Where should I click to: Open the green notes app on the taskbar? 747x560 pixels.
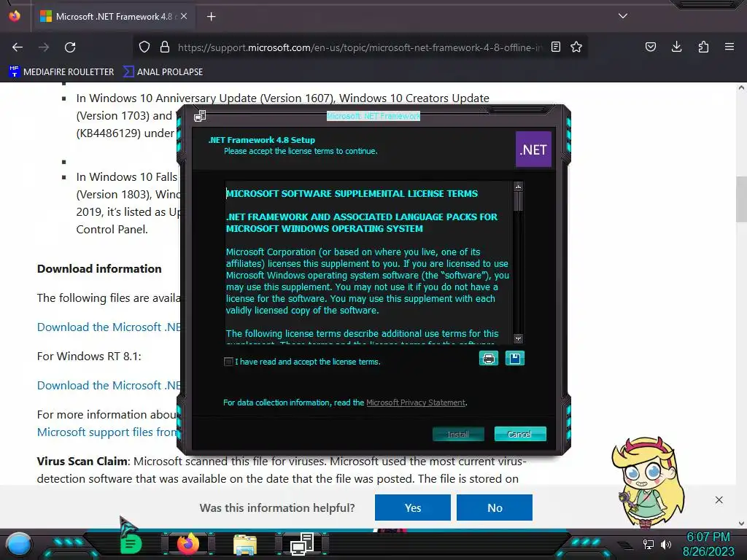point(131,544)
